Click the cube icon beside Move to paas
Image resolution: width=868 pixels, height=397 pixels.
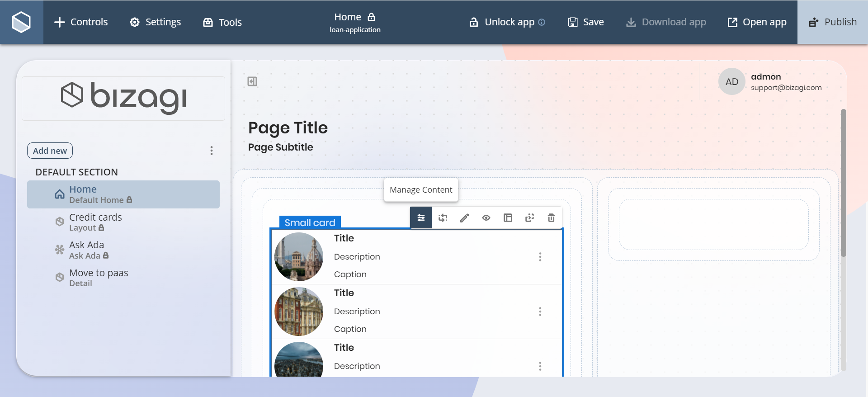tap(60, 277)
